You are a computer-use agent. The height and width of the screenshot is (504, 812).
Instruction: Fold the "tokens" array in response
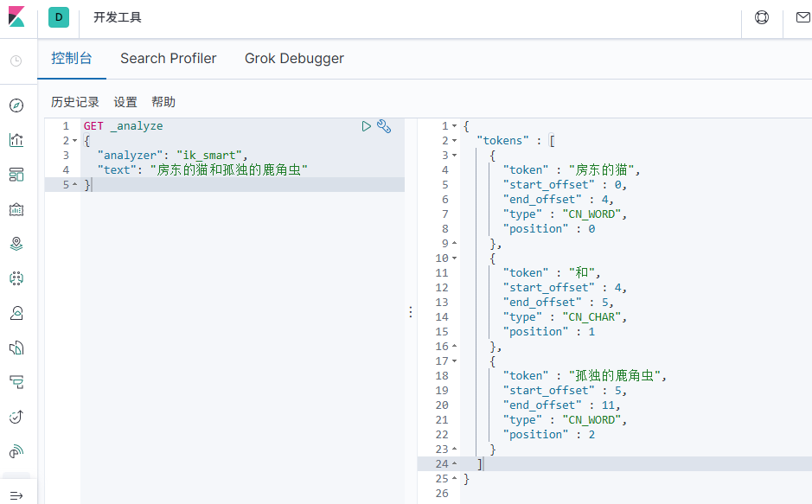(455, 141)
